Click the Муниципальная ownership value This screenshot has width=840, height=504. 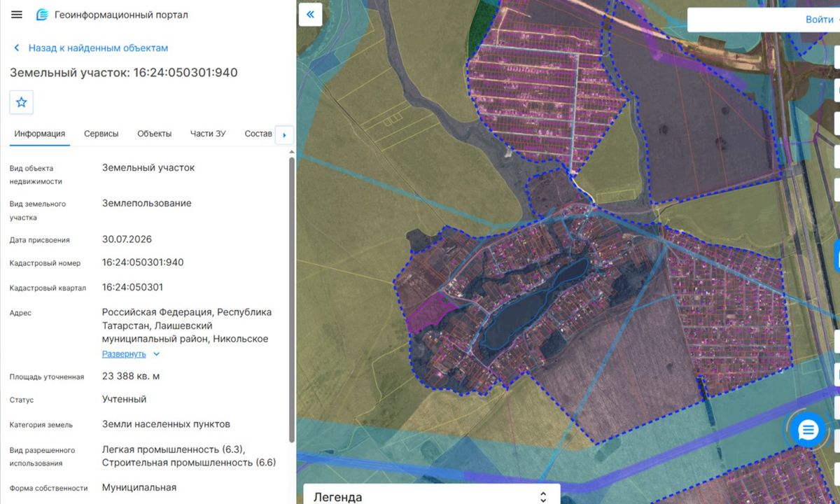coord(139,488)
